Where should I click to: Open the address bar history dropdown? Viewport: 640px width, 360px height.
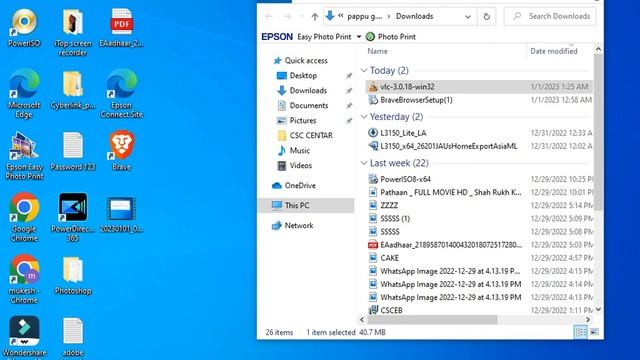pyautogui.click(x=468, y=16)
